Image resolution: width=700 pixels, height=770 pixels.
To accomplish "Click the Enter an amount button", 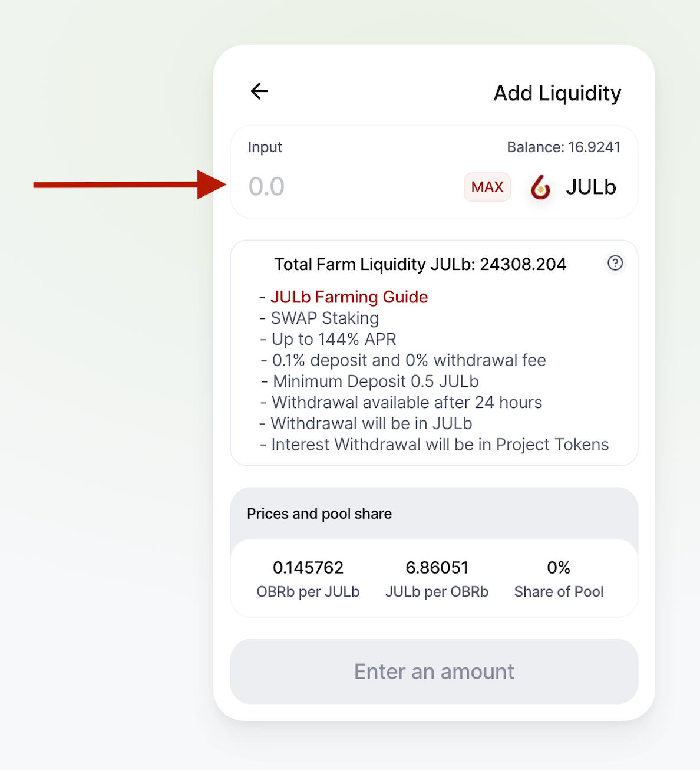I will (434, 672).
